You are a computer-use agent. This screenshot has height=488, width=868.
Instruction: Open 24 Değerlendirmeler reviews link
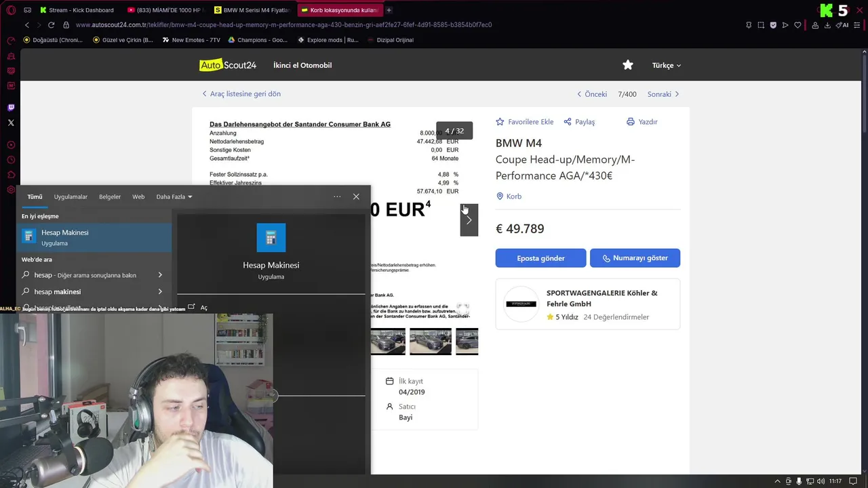[616, 317]
